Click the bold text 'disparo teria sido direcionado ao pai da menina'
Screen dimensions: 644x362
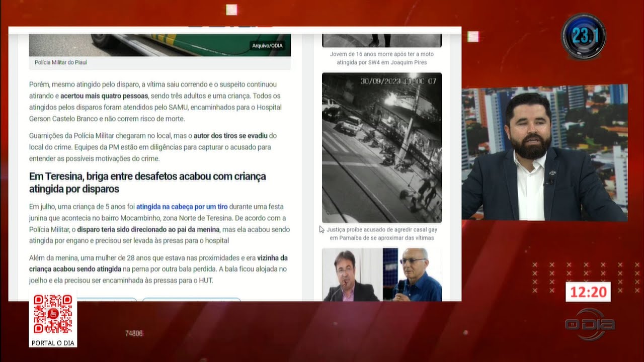click(x=149, y=229)
